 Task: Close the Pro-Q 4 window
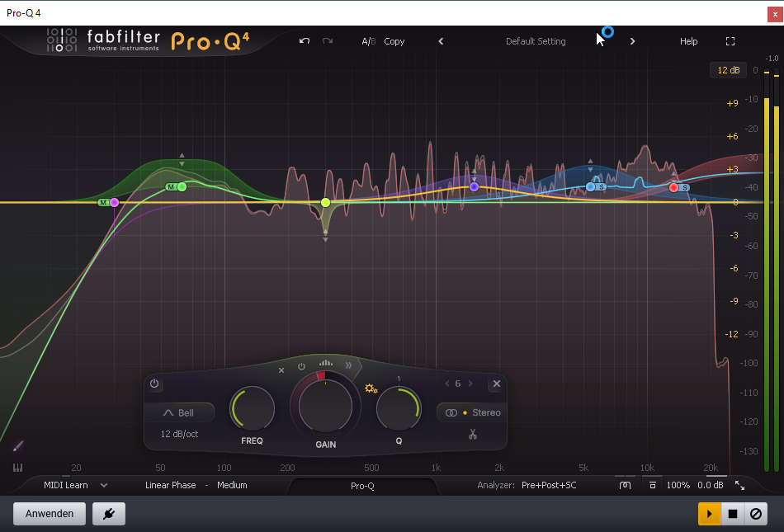point(775,14)
